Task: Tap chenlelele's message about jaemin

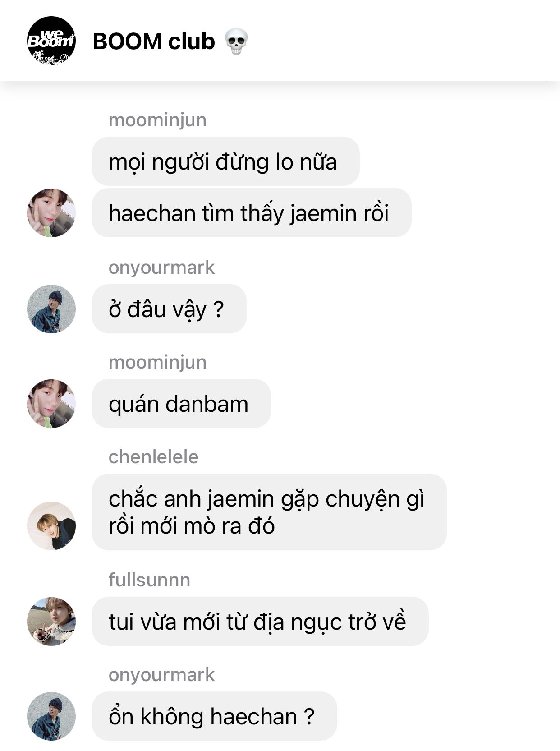Action: point(269,512)
